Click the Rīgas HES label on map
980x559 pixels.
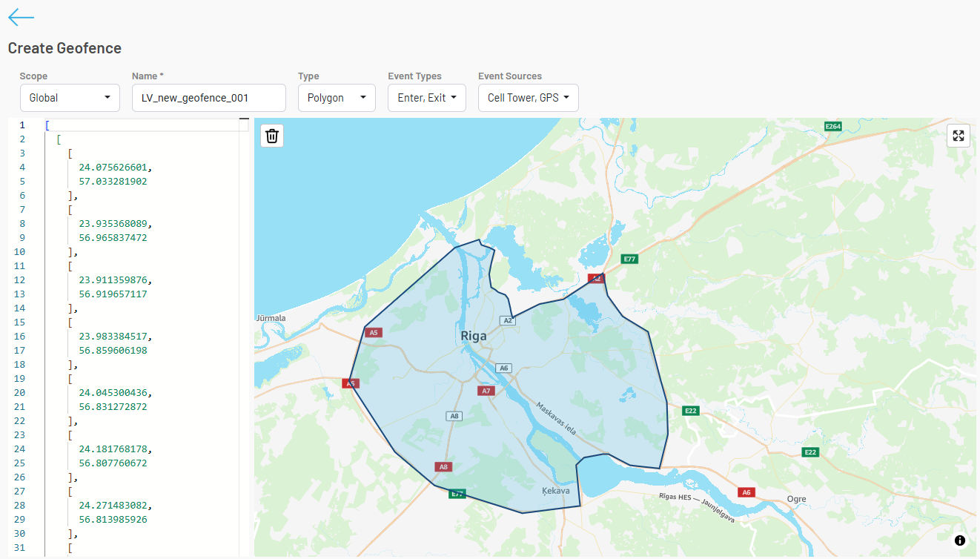coord(675,497)
